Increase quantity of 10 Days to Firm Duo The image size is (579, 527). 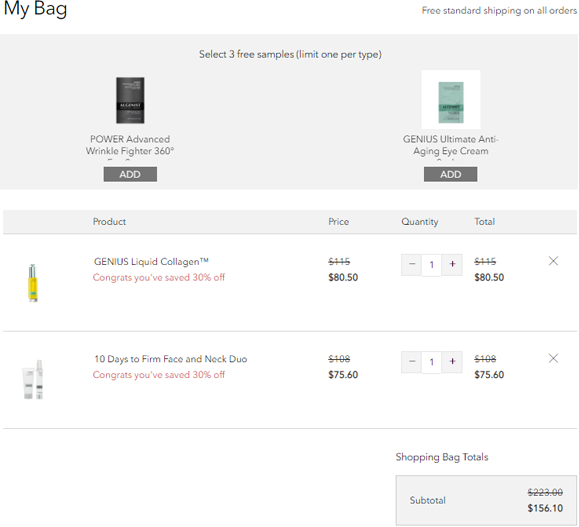coord(452,362)
